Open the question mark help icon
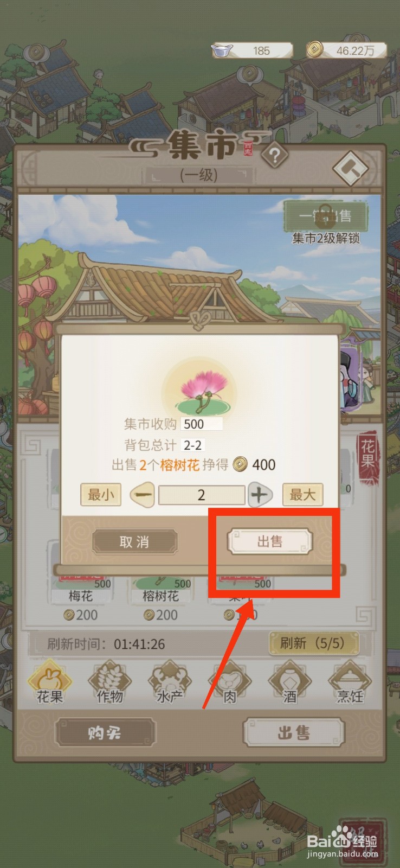 [x=274, y=156]
